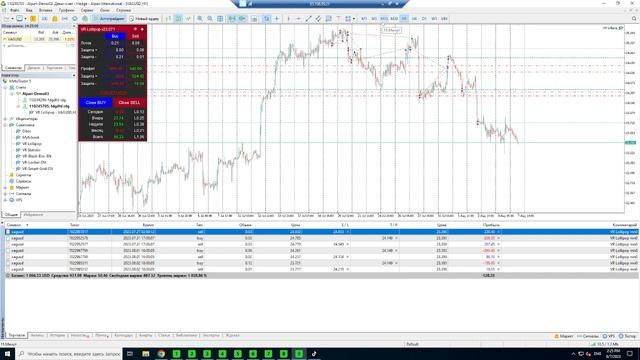Select the crosshair tool
The height and width of the screenshot is (360, 640).
pyautogui.click(x=276, y=18)
